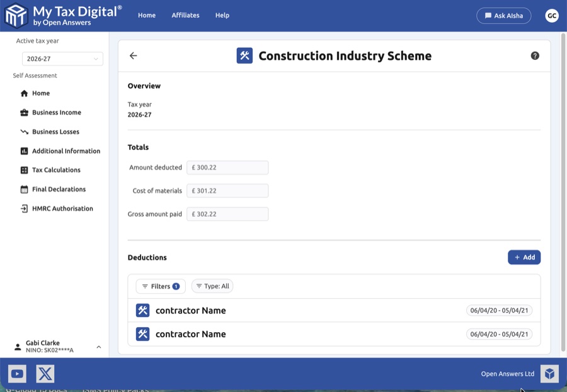Open the Type: All filter dropdown
Viewport: 567px width, 392px height.
212,286
